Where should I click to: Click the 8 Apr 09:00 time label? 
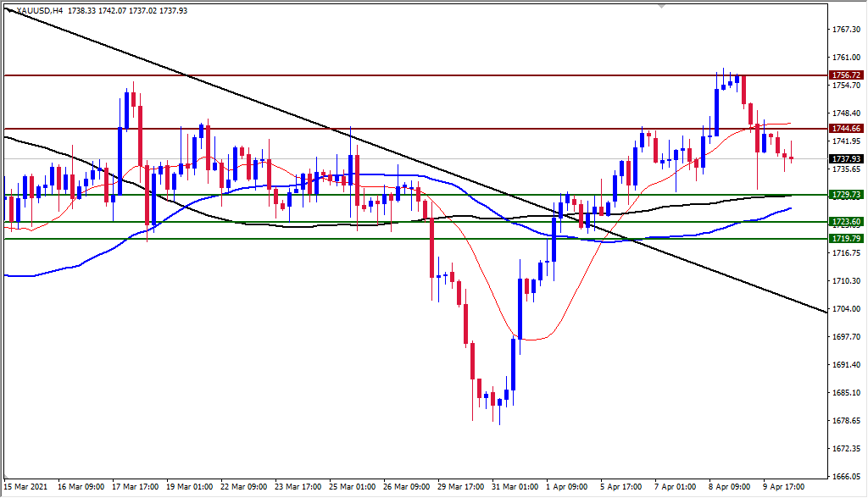[x=730, y=487]
